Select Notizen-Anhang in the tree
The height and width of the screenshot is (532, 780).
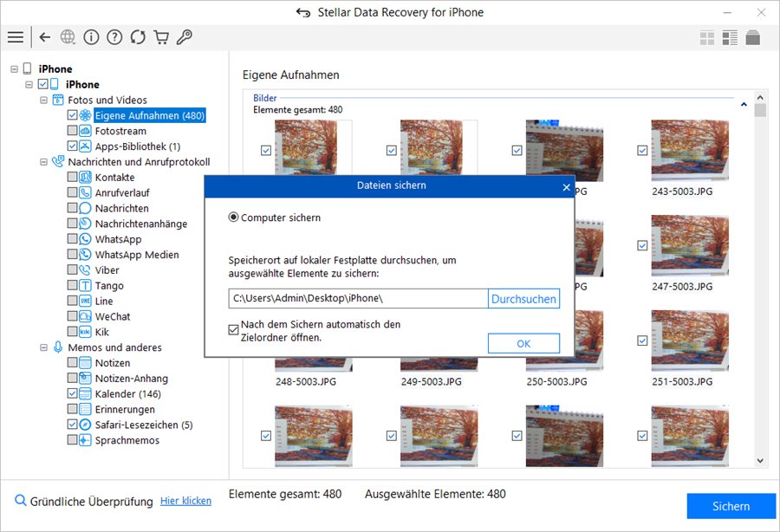[x=132, y=379]
